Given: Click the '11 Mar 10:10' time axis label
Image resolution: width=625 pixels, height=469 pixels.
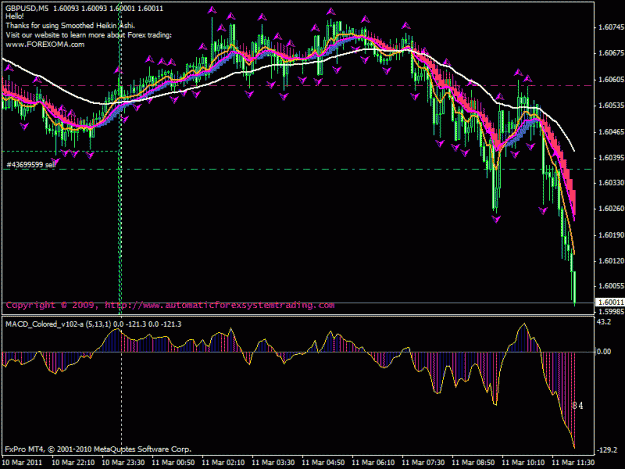Looking at the screenshot, I should (523, 463).
